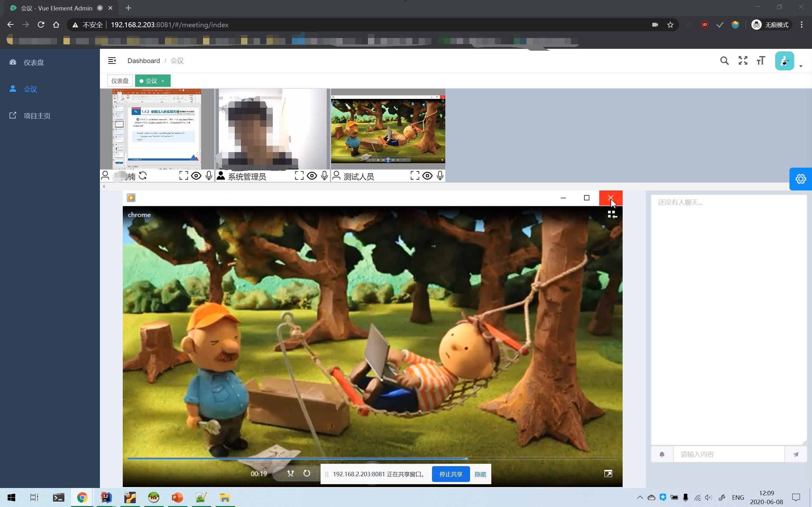Click the blue settings gear on right edge
The image size is (812, 507).
[x=801, y=179]
